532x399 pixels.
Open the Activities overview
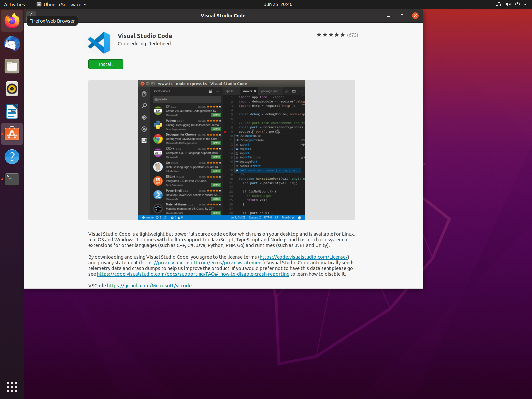[x=14, y=4]
